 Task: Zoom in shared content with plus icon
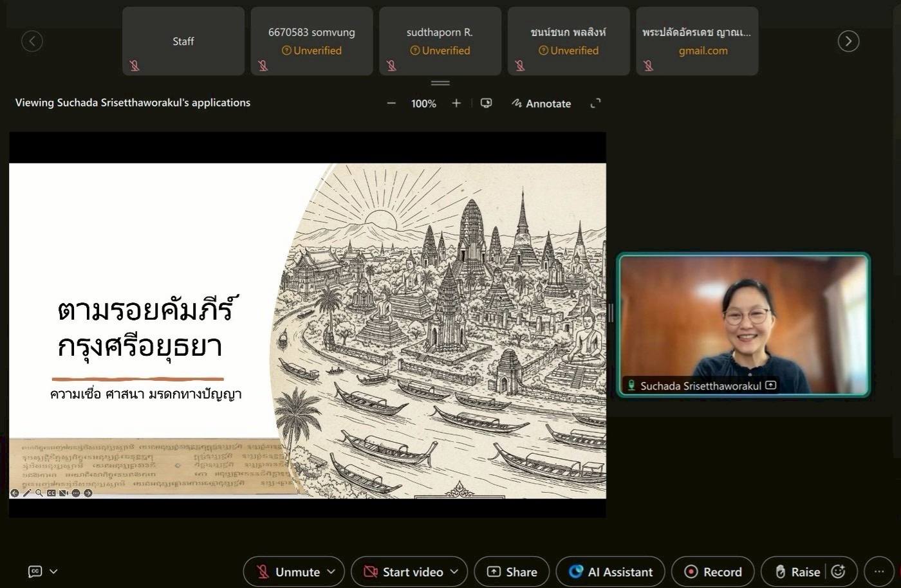point(456,104)
